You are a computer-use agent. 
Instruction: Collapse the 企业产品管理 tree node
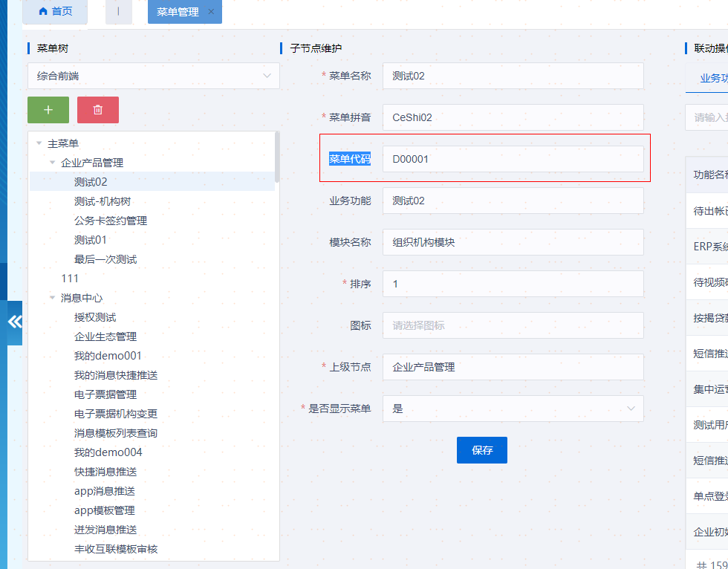[x=52, y=163]
